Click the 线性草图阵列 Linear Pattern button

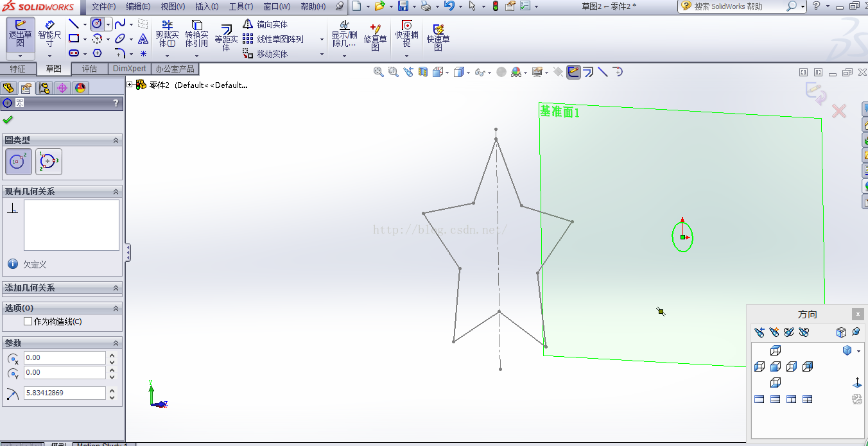pyautogui.click(x=273, y=39)
